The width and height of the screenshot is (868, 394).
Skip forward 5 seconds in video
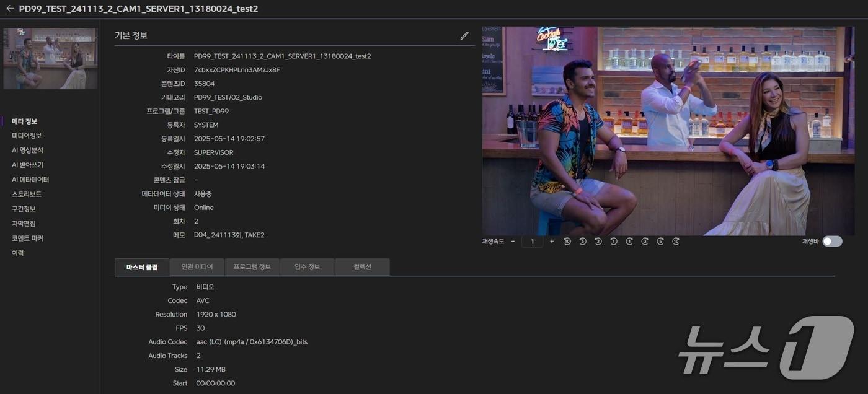click(x=660, y=242)
